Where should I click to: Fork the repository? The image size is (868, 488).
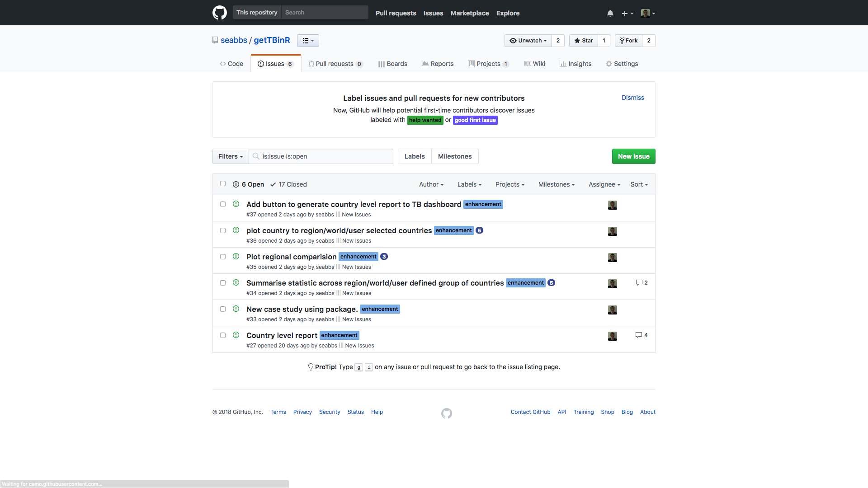(628, 41)
